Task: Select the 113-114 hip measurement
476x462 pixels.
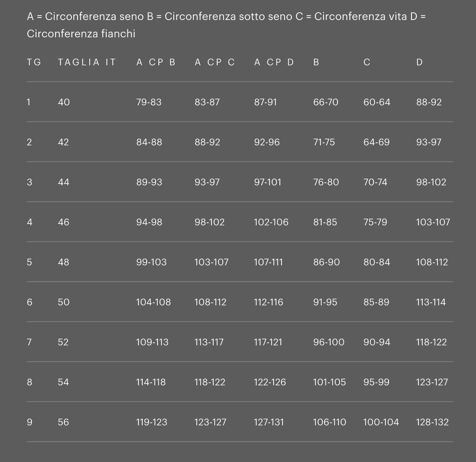Action: coord(431,302)
